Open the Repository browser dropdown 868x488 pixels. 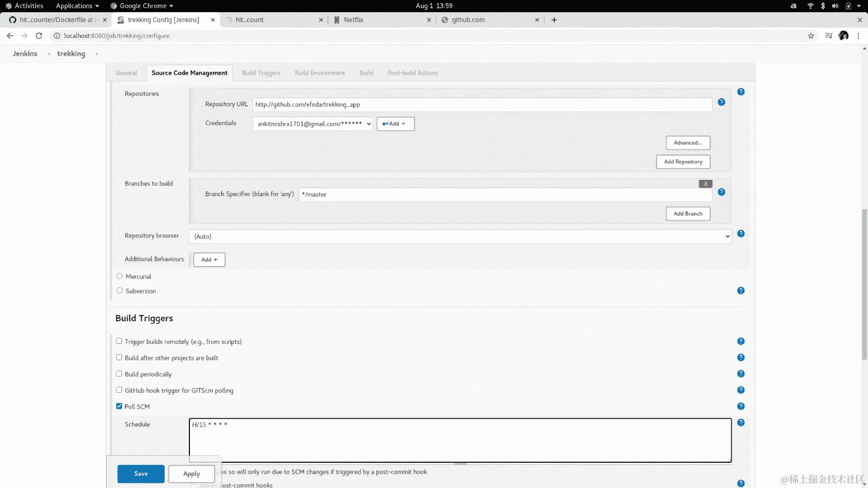(x=459, y=236)
